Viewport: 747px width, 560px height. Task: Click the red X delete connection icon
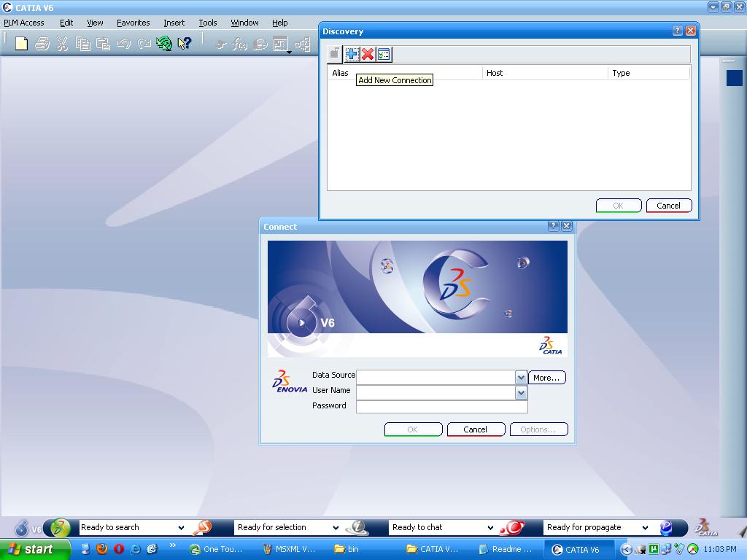pos(368,54)
